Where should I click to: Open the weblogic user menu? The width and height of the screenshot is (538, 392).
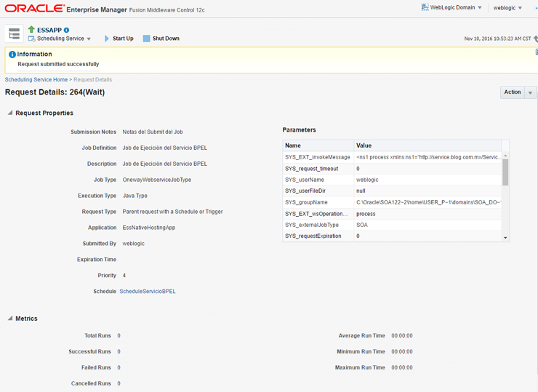(507, 8)
